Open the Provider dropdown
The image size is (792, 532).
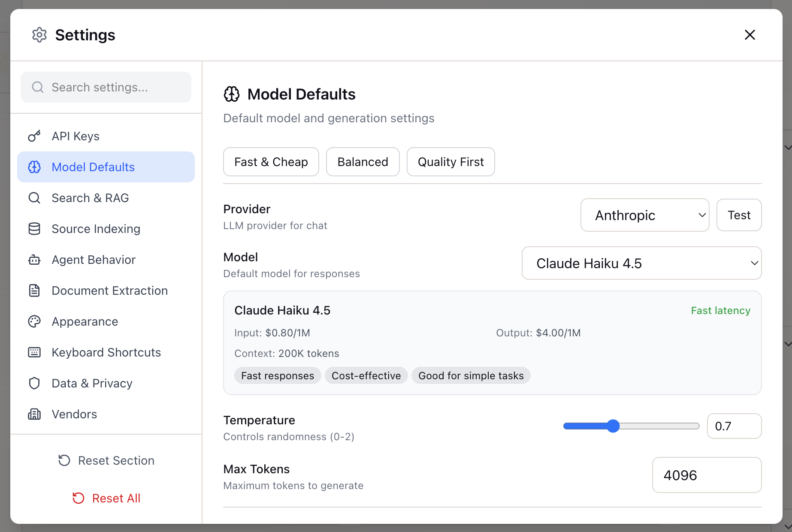tap(645, 215)
